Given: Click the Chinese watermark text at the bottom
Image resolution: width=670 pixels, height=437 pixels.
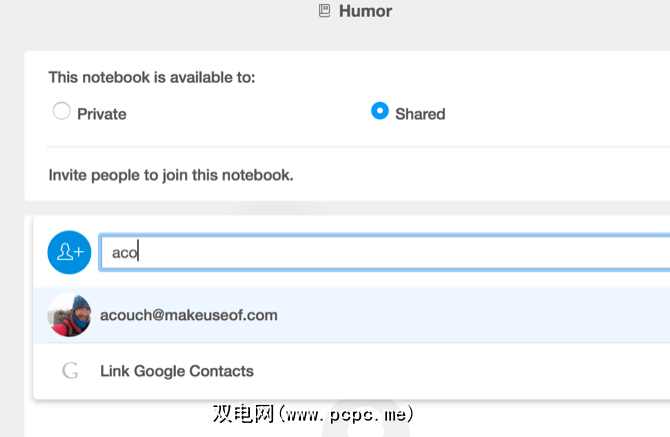Looking at the screenshot, I should [x=243, y=413].
